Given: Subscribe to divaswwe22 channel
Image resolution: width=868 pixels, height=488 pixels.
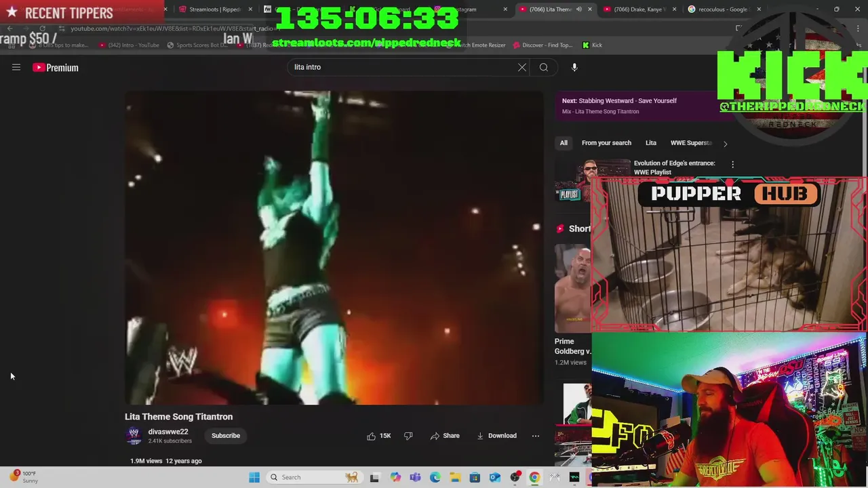Looking at the screenshot, I should point(226,436).
